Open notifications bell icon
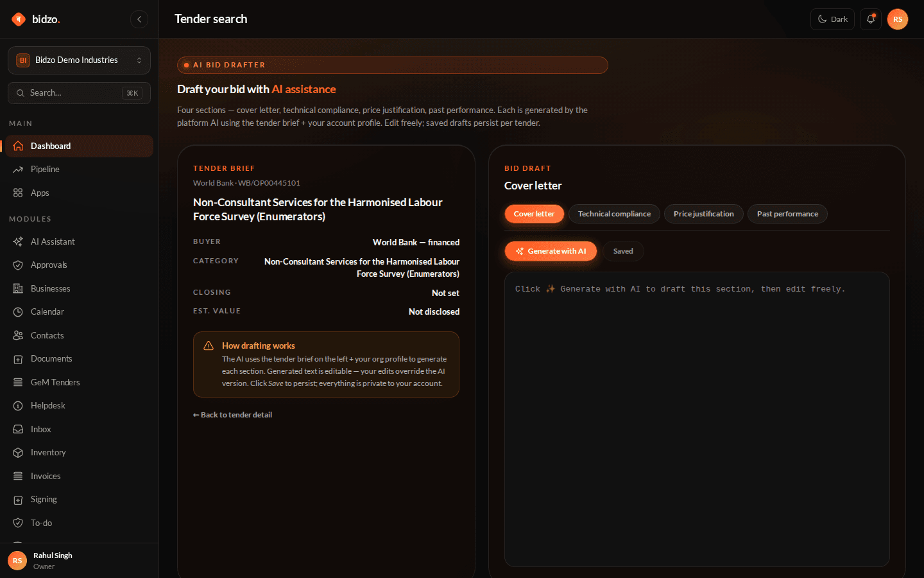 [871, 19]
